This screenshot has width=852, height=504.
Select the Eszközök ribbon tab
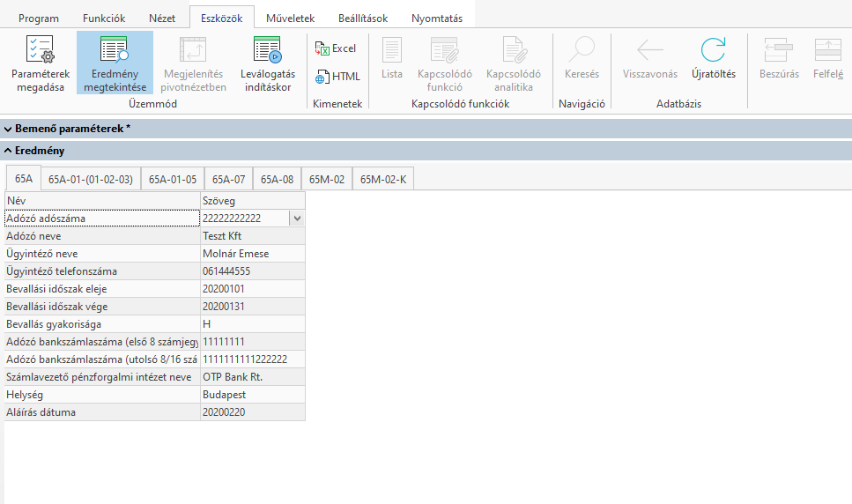pyautogui.click(x=222, y=19)
